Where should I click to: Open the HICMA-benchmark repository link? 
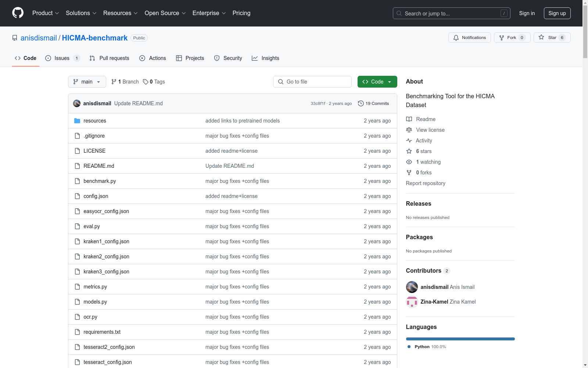point(95,38)
